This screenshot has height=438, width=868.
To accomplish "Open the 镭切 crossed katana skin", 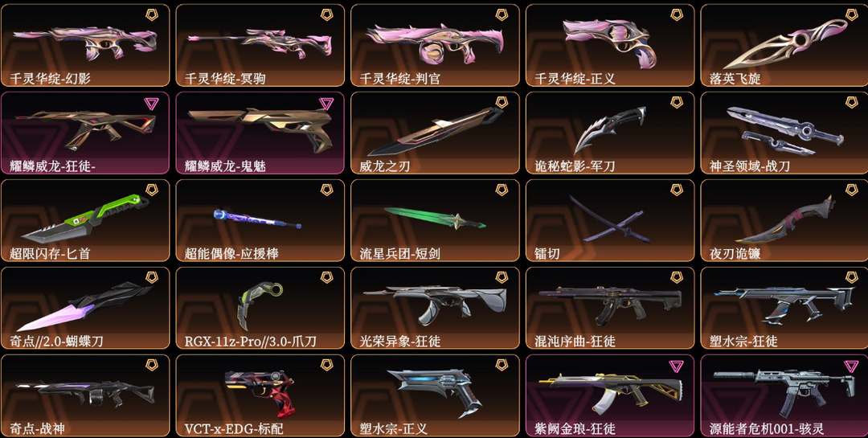I will (x=610, y=220).
